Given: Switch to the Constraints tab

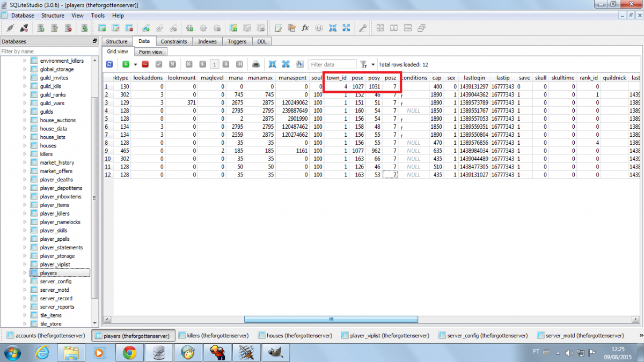Looking at the screenshot, I should pos(174,41).
